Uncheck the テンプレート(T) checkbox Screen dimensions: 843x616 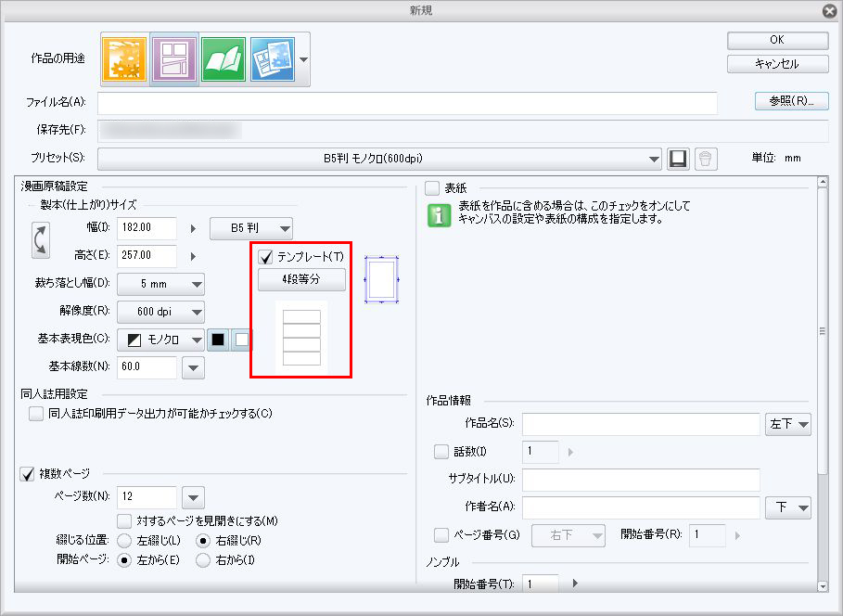[265, 257]
